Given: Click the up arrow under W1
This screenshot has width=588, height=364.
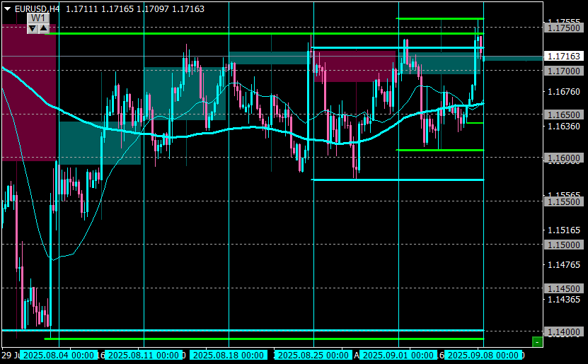Looking at the screenshot, I should pos(43,28).
